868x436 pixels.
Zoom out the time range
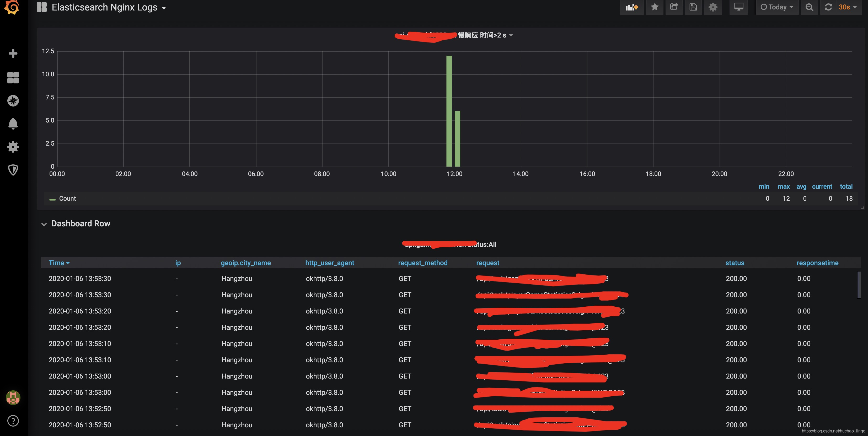point(809,7)
